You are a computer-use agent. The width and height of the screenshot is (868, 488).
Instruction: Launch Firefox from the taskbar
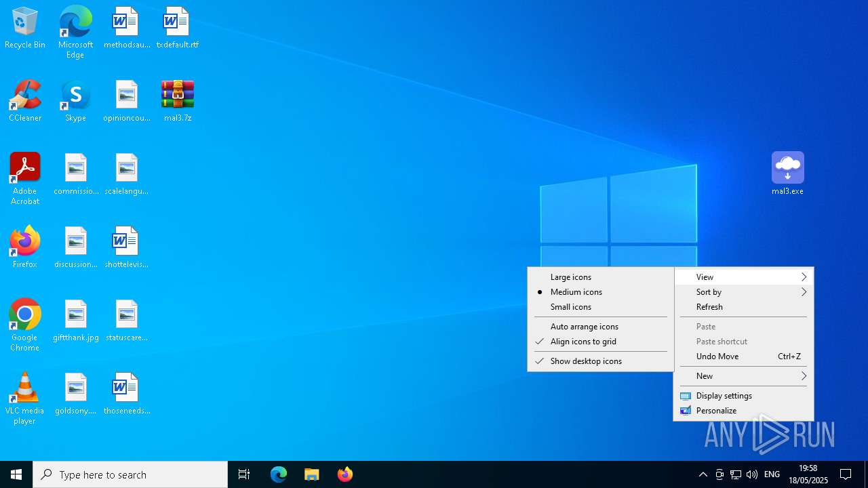(x=345, y=474)
